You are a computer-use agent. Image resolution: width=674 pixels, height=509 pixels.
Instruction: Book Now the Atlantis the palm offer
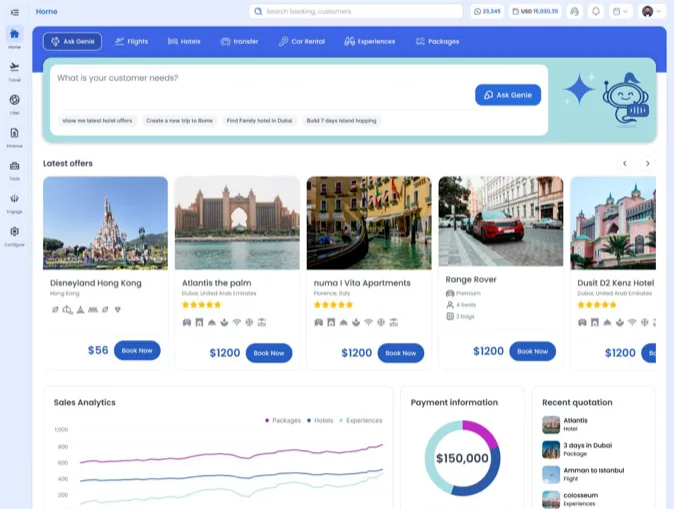[269, 353]
